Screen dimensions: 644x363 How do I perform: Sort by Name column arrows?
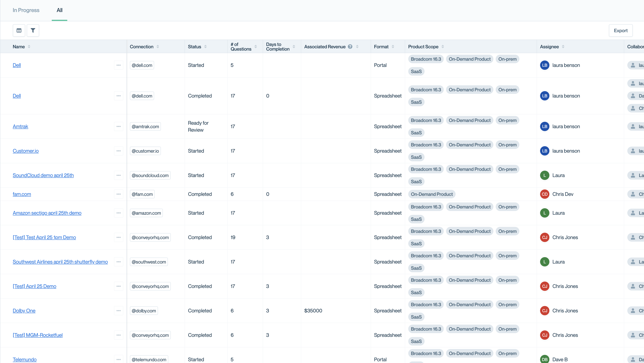coord(29,47)
